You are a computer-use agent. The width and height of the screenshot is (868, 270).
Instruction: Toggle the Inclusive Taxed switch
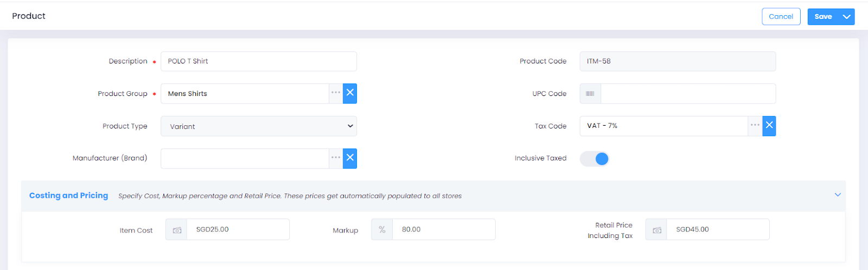595,159
